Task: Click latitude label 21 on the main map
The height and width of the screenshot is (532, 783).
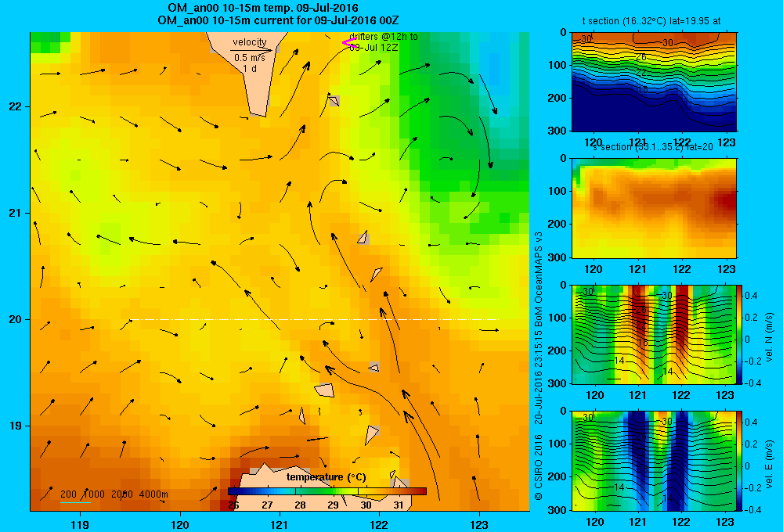Action: pos(15,213)
